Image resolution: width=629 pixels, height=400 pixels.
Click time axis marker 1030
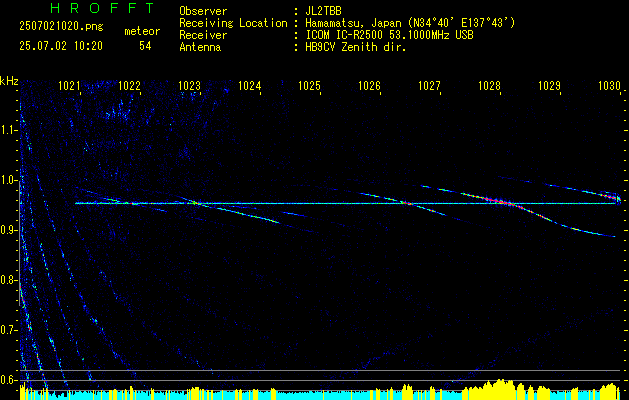tap(609, 85)
